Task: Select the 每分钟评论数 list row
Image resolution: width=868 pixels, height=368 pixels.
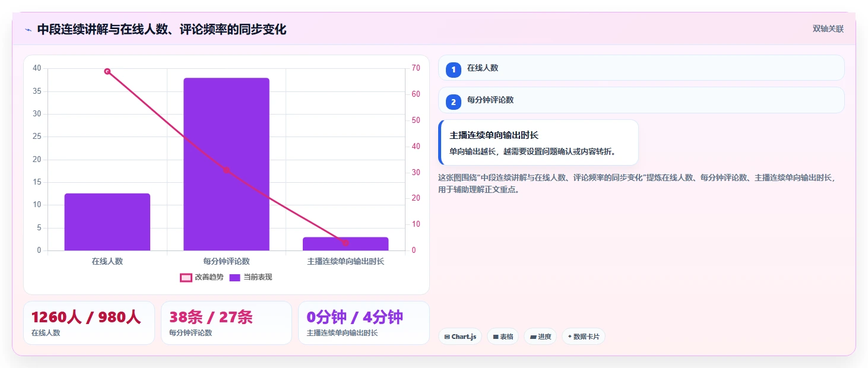Action: (641, 100)
